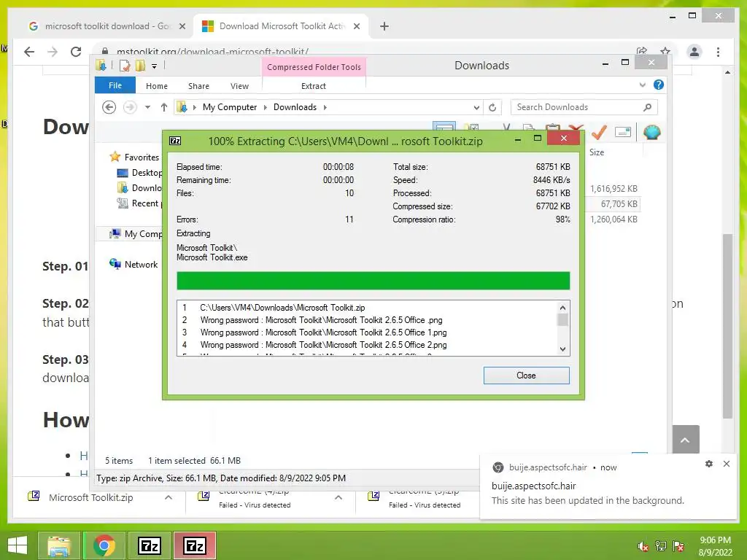747x560 pixels.
Task: Close the Download Microsoft Toolkit browser tab
Action: 356,26
